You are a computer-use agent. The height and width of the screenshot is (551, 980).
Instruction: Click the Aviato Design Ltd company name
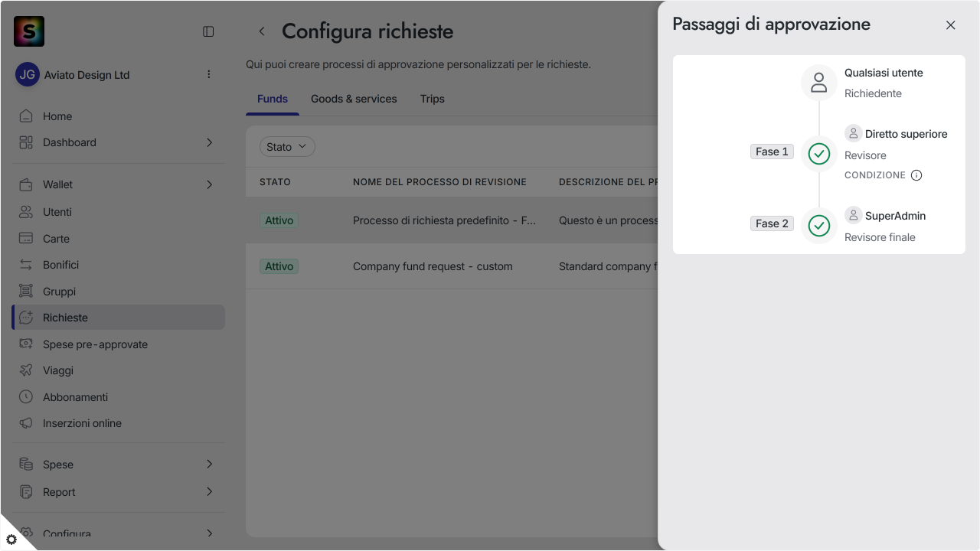click(x=87, y=75)
